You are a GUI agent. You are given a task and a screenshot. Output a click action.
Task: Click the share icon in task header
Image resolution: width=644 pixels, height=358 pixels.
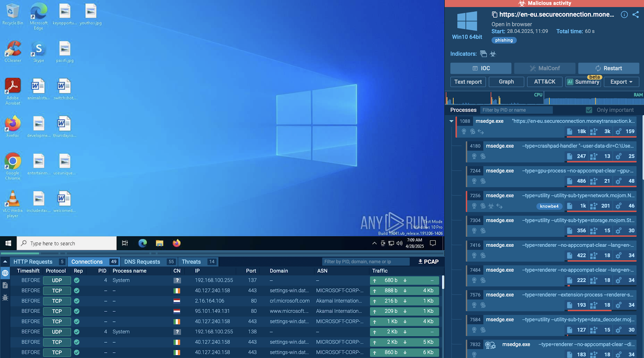[x=636, y=14]
